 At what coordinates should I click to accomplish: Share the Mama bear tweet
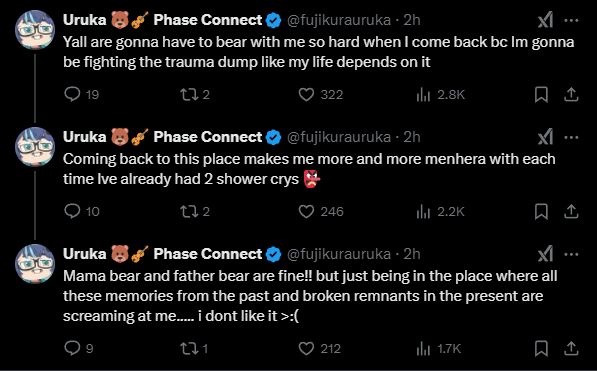click(571, 349)
